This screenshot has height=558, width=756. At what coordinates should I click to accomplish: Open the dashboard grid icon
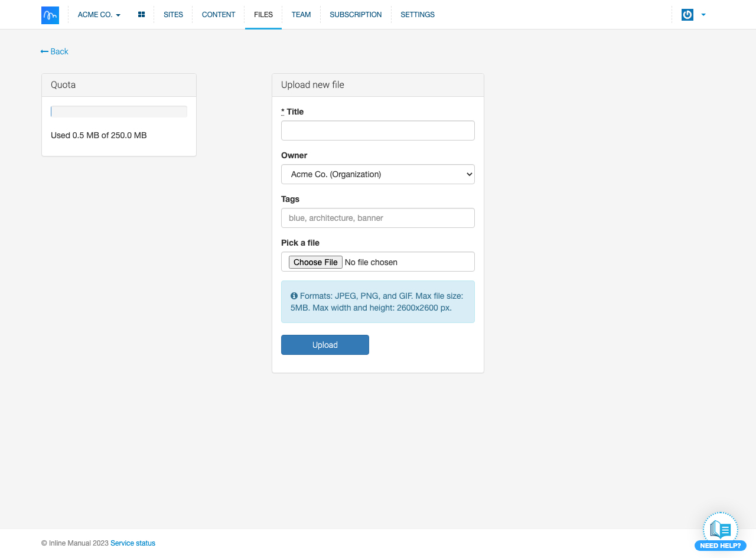coord(141,15)
